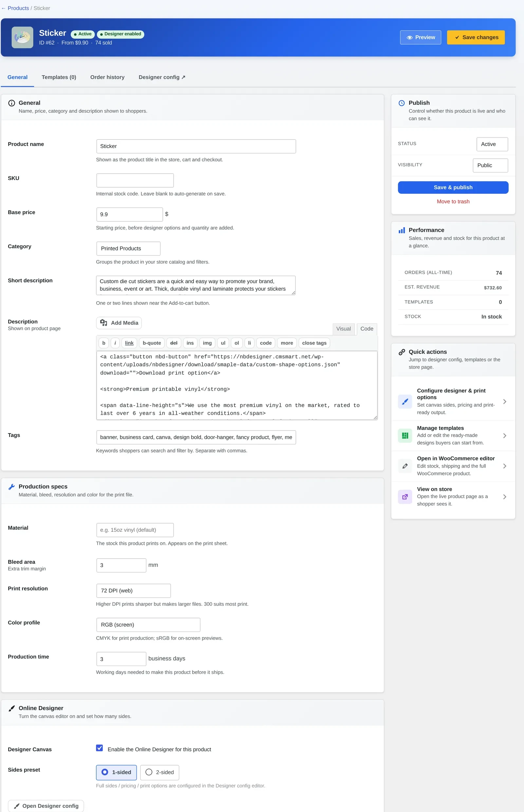Click the WooCommerce editor pencil icon
This screenshot has width=524, height=812.
[x=405, y=466]
